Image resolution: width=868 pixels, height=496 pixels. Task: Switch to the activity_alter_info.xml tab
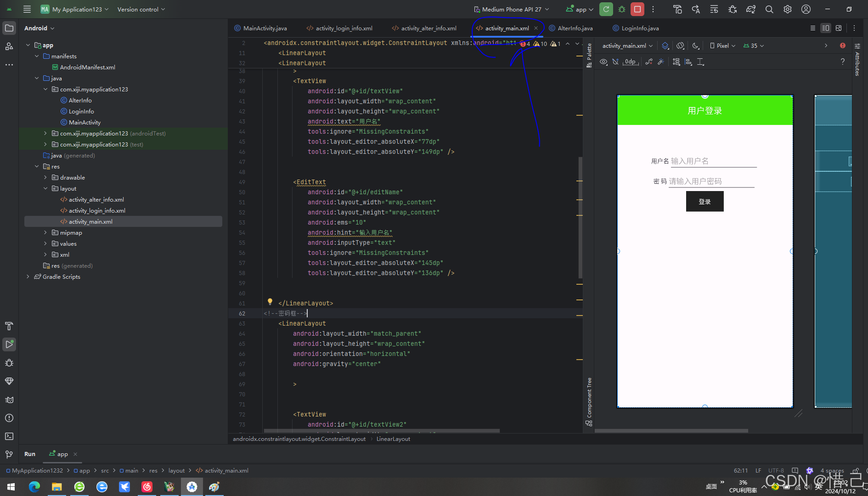tap(424, 28)
